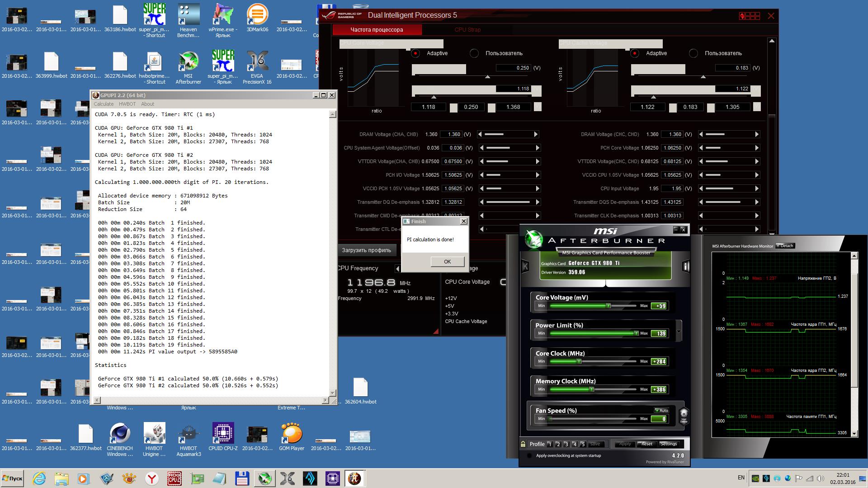The height and width of the screenshot is (488, 868).
Task: Adjust Core Voltage (mV) slider handle
Action: click(609, 306)
